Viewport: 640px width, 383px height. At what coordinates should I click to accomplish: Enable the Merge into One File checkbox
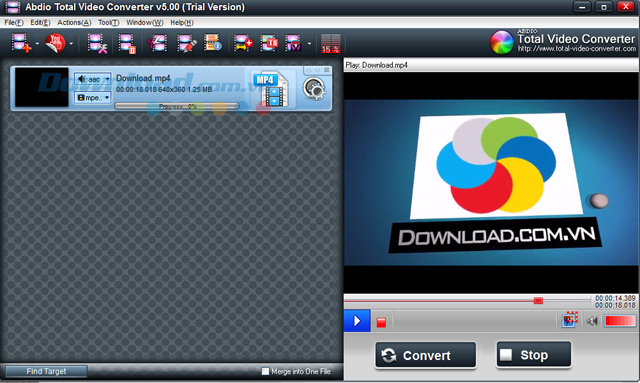coord(265,371)
